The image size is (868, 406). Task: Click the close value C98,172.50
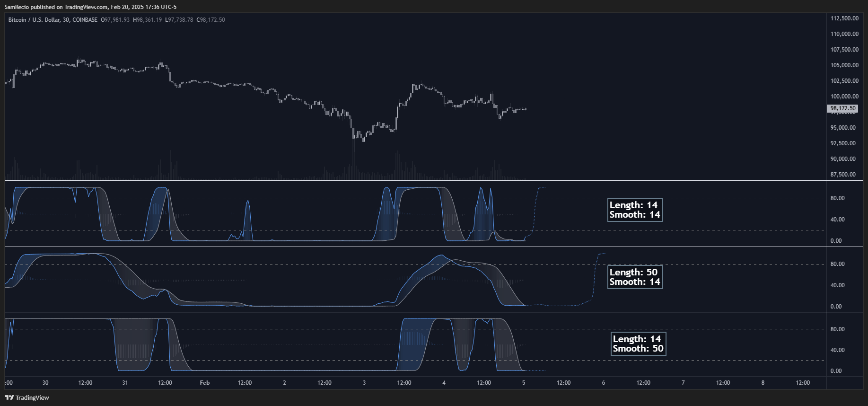pyautogui.click(x=210, y=20)
